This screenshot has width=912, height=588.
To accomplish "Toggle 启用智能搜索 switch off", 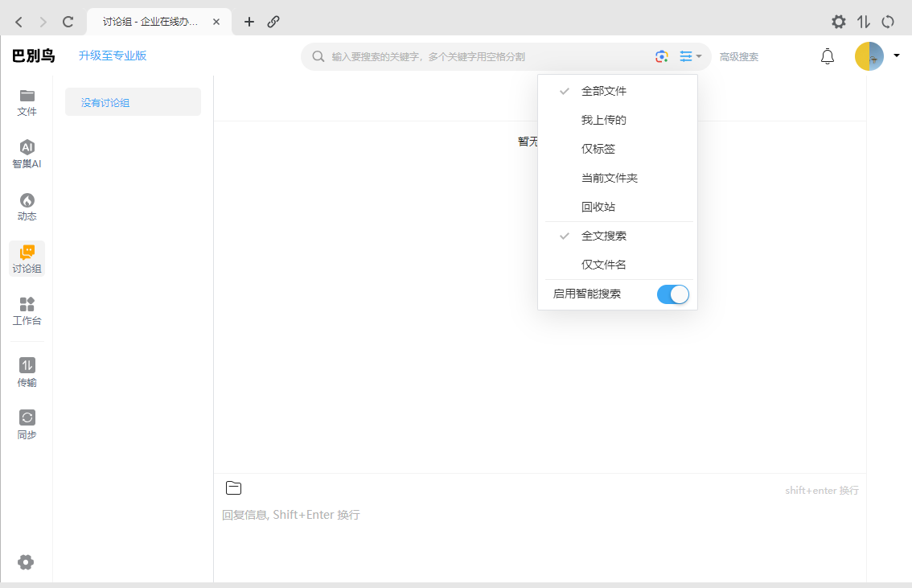I will point(673,294).
